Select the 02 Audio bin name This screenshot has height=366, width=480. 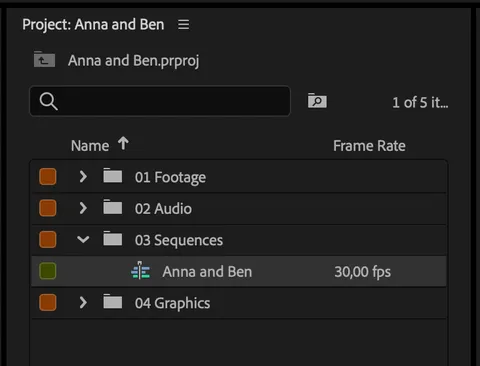click(x=163, y=209)
